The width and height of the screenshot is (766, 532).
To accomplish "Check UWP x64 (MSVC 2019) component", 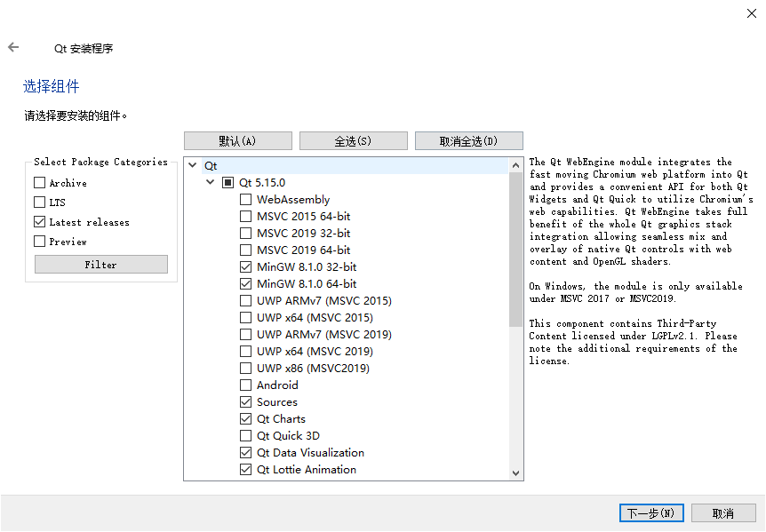I will (246, 352).
